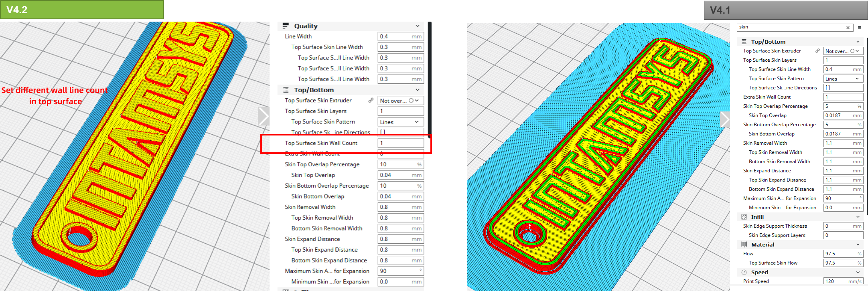
Task: Open the Top Surface Skin Extruder dropdown in V4.1 panel
Action: point(843,51)
